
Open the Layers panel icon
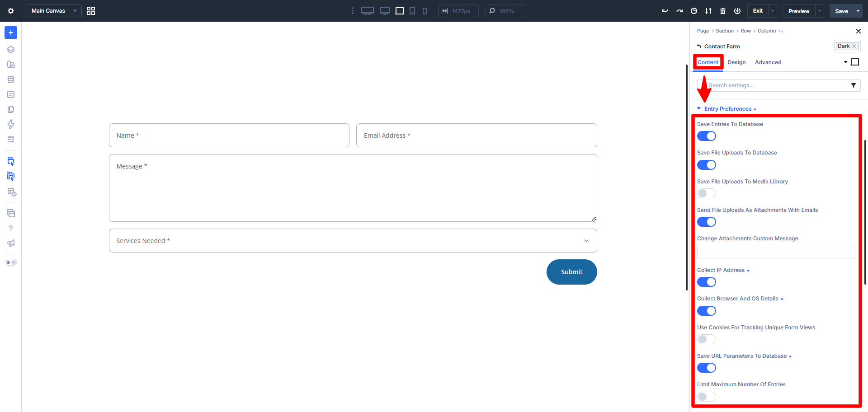[11, 50]
